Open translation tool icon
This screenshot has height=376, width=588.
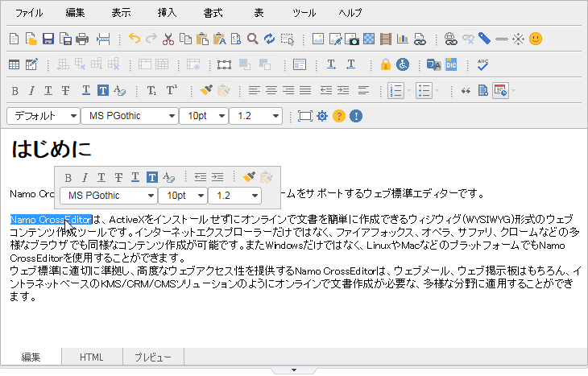tap(434, 64)
